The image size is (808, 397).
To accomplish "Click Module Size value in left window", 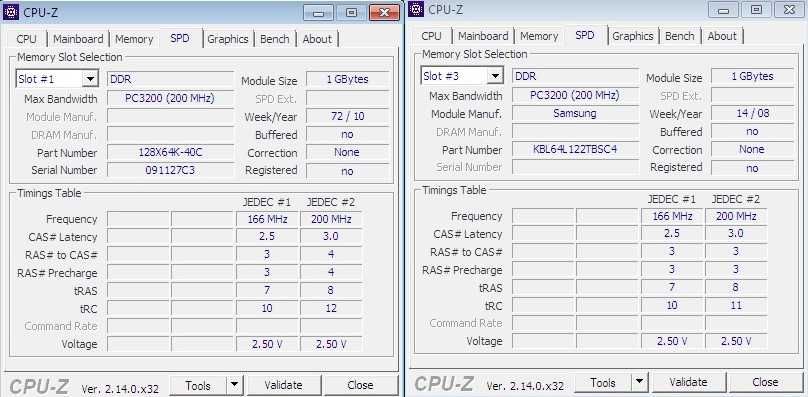I will (347, 79).
